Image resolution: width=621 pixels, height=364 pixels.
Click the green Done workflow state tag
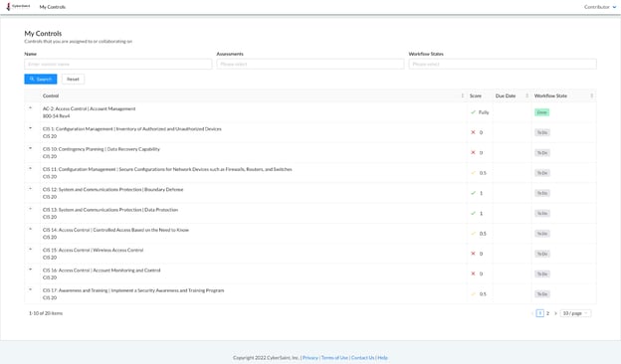[541, 112]
